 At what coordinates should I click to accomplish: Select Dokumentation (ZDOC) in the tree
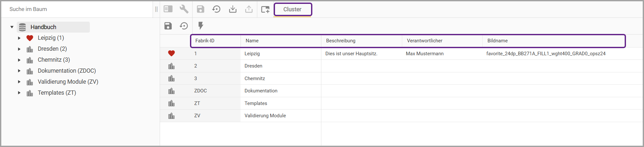[67, 71]
